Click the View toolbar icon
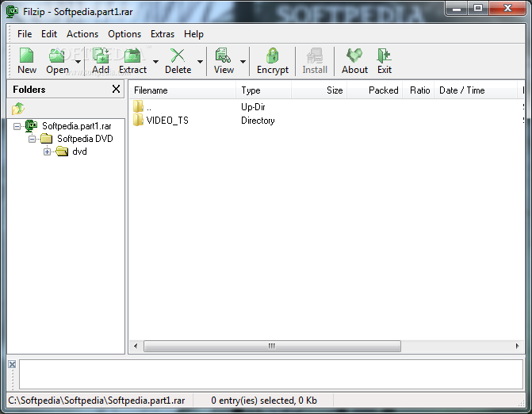The image size is (532, 414). [x=223, y=56]
